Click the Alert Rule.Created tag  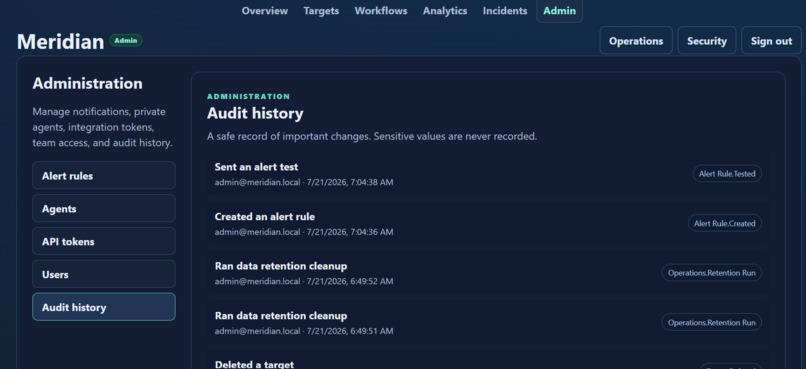pos(725,223)
